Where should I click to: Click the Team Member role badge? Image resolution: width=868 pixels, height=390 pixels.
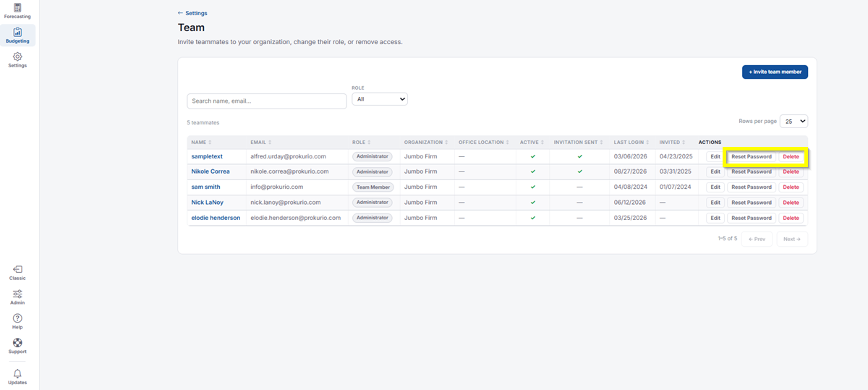pos(373,187)
